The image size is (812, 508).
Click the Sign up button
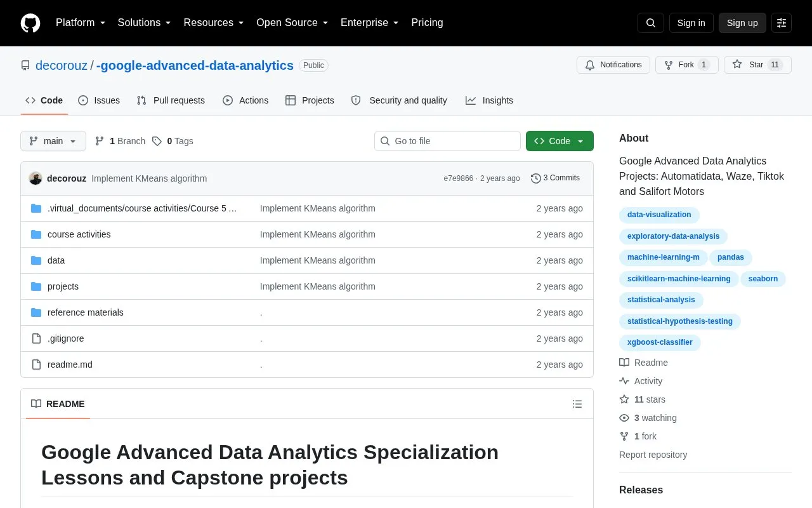(742, 23)
